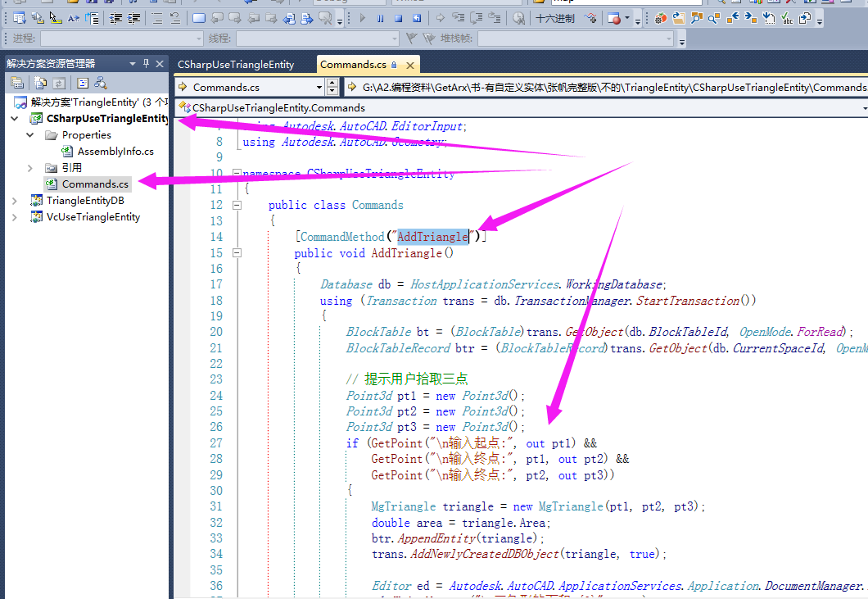Click the Refresh icon in Solution Explorer

[59, 83]
